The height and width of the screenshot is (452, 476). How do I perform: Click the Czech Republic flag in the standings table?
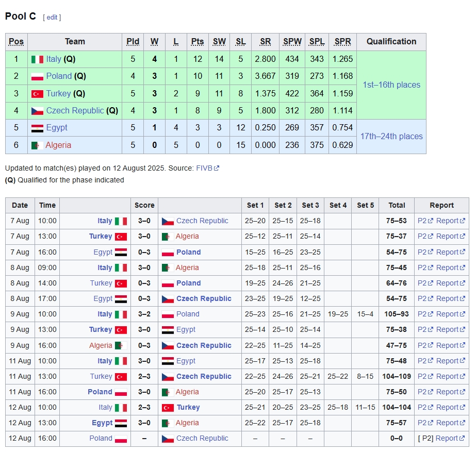click(37, 111)
